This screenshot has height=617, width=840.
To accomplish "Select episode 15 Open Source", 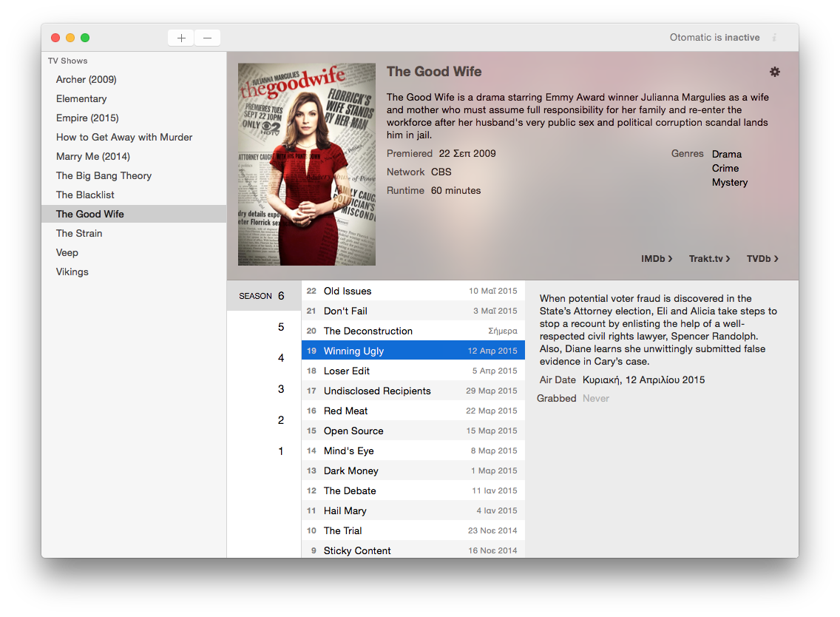I will tap(413, 431).
